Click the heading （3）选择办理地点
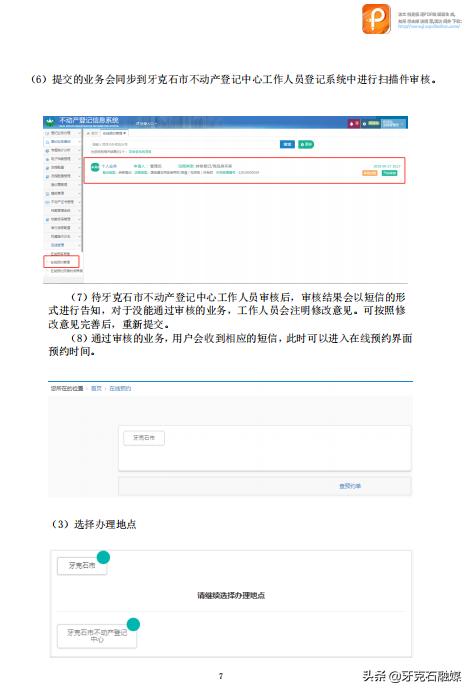This screenshot has width=472, height=693. coord(92,524)
